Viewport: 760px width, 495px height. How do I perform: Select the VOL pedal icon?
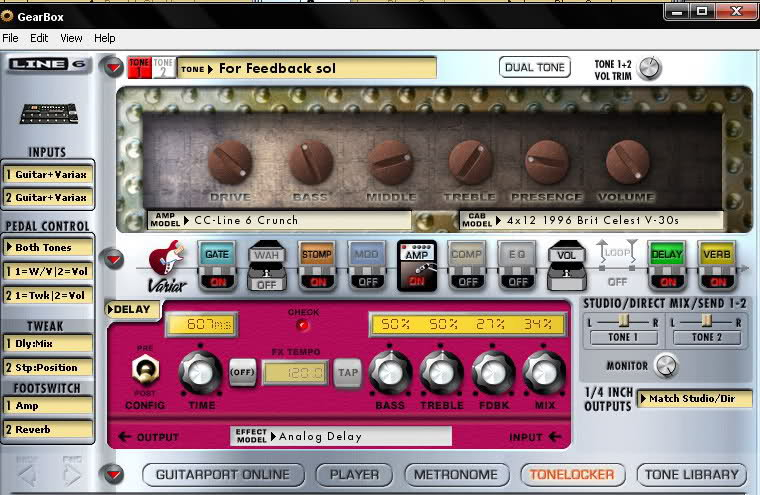[566, 263]
